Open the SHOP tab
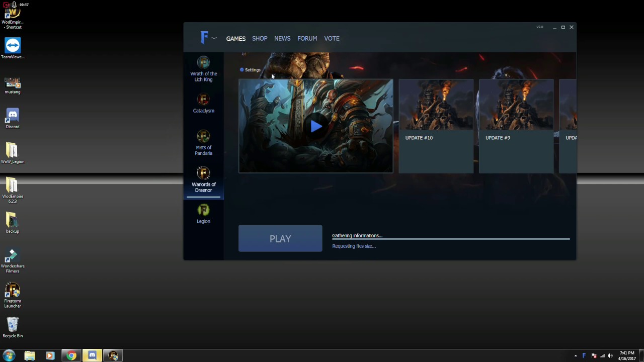644x362 pixels. (x=260, y=39)
